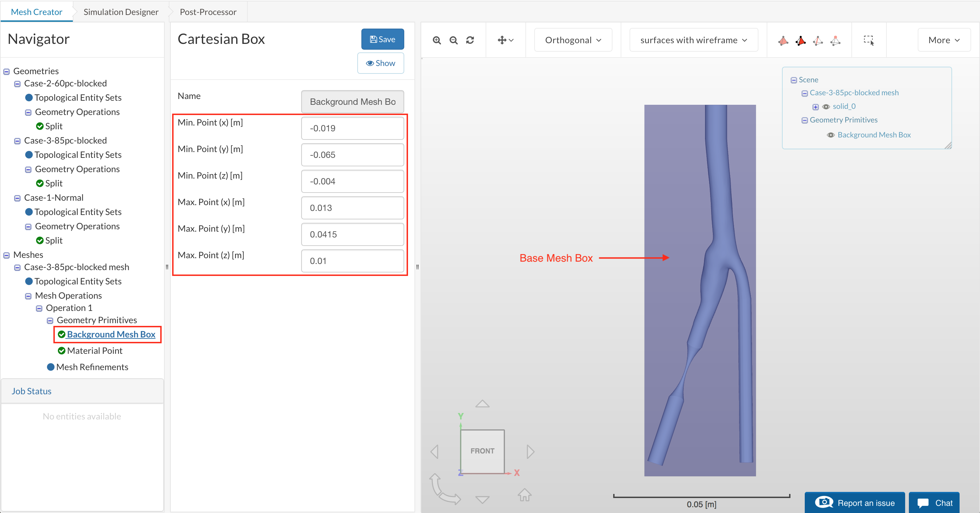
Task: Save the Cartesian Box settings
Action: [x=382, y=39]
